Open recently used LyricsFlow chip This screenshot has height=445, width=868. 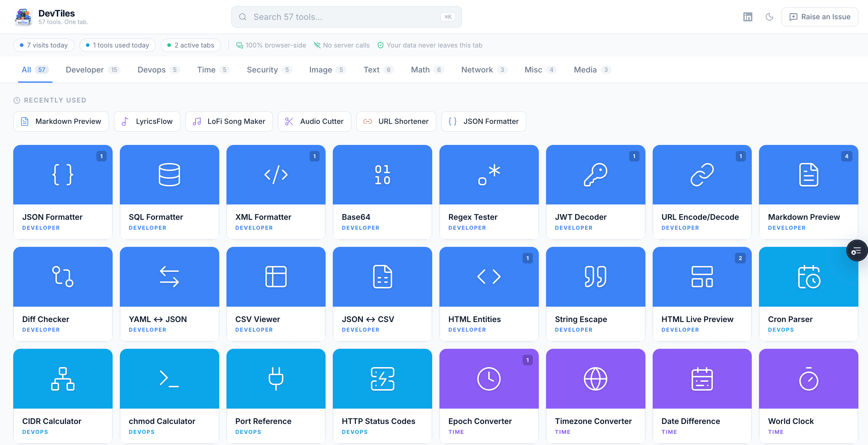pos(147,121)
